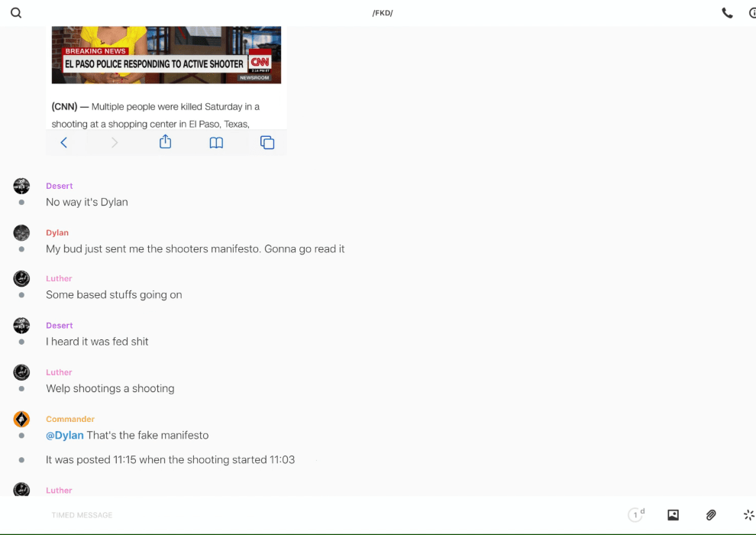This screenshot has height=535, width=756.
Task: Click the /FKD/ conversation title
Action: pyautogui.click(x=382, y=13)
